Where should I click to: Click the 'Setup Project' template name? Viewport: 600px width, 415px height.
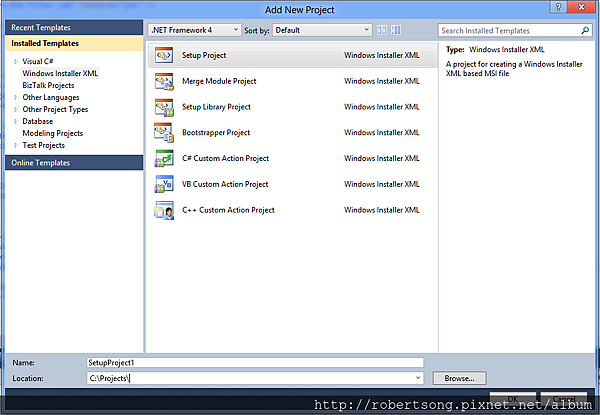[204, 55]
